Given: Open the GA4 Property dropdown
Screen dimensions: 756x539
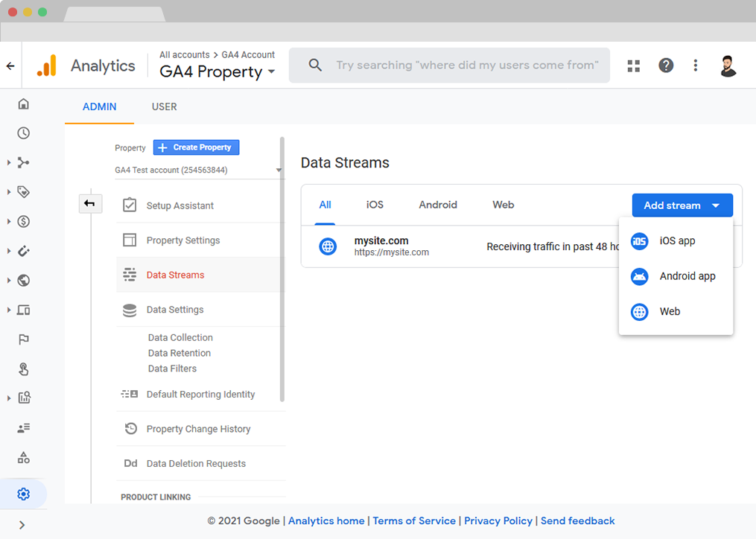Looking at the screenshot, I should [217, 71].
